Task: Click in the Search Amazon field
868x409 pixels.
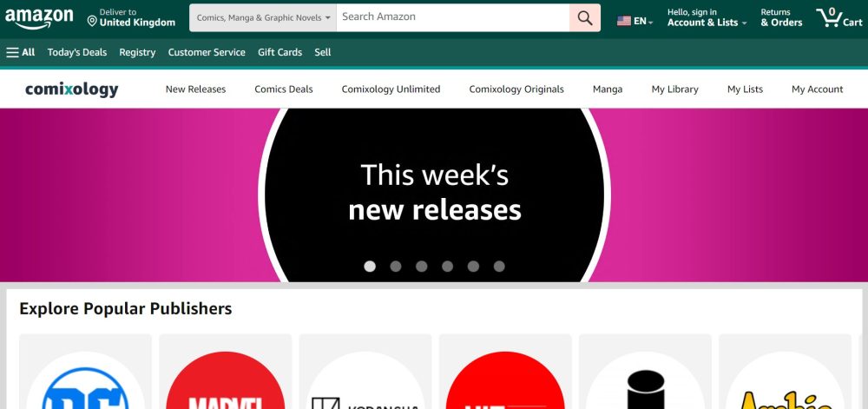Action: point(453,17)
